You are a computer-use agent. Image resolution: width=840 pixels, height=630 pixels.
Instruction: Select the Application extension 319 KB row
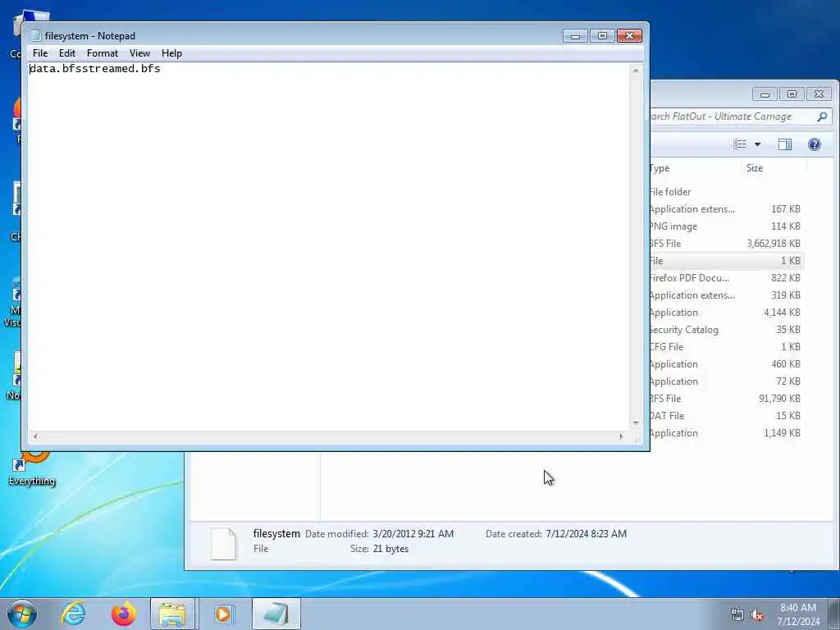click(727, 295)
